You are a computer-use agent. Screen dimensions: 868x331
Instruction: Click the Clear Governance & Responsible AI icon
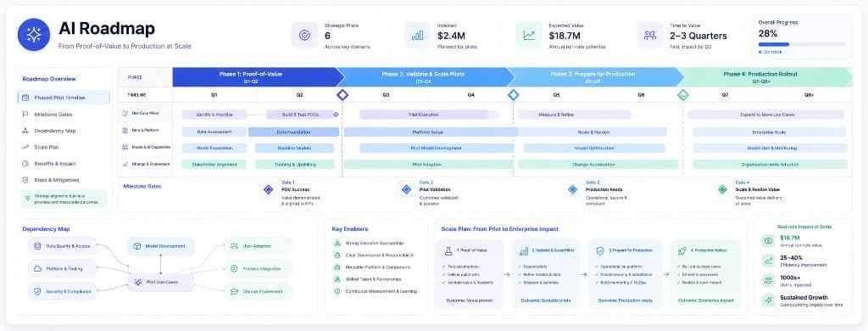coord(337,255)
